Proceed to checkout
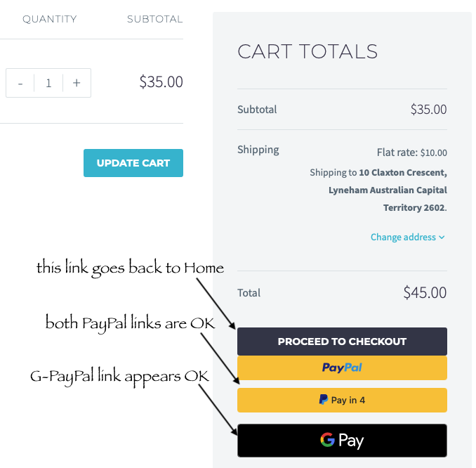Viewport: 476px width, 468px height. pyautogui.click(x=342, y=342)
